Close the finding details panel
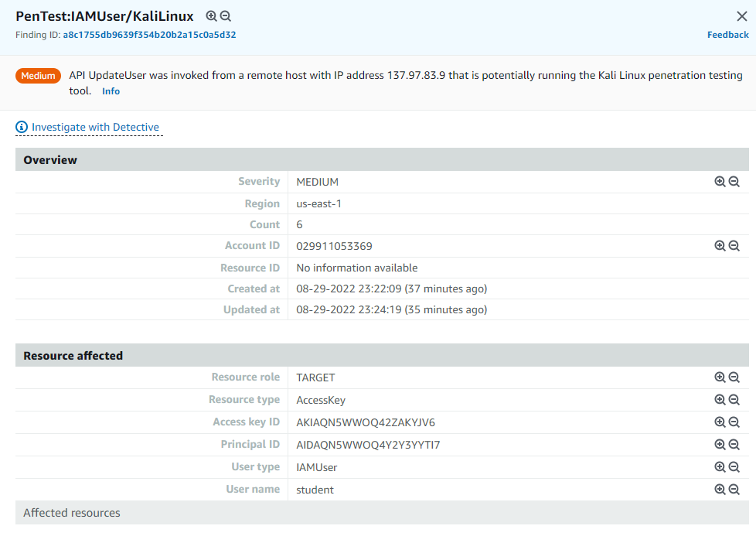This screenshot has height=543, width=756. [x=742, y=16]
